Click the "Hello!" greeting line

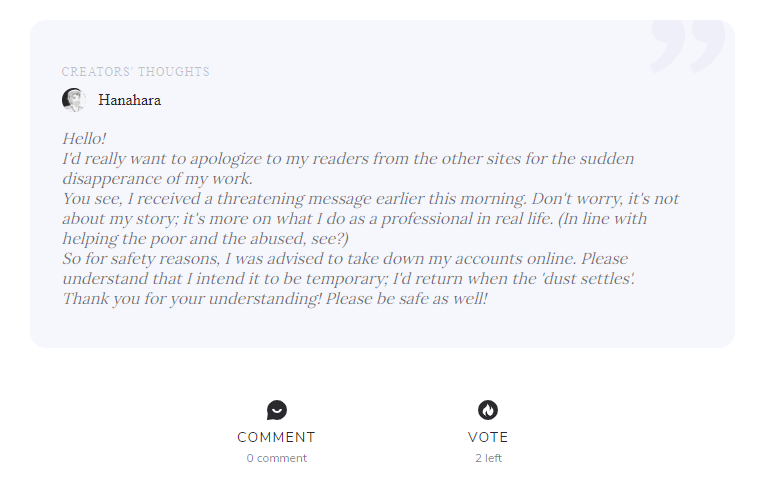[x=84, y=139]
